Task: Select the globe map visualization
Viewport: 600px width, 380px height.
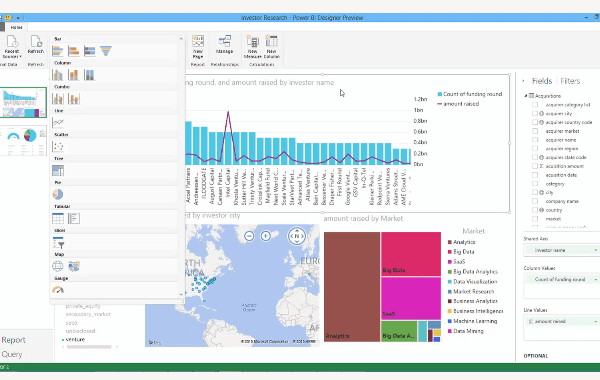Action: tap(58, 266)
